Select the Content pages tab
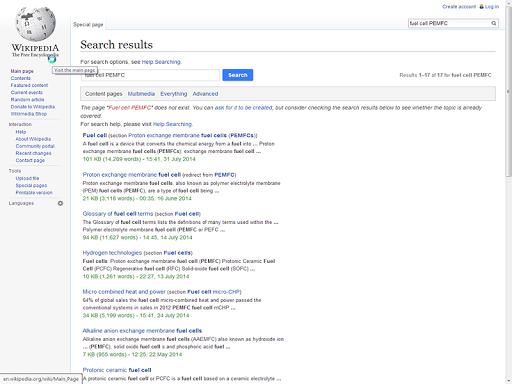 point(104,94)
